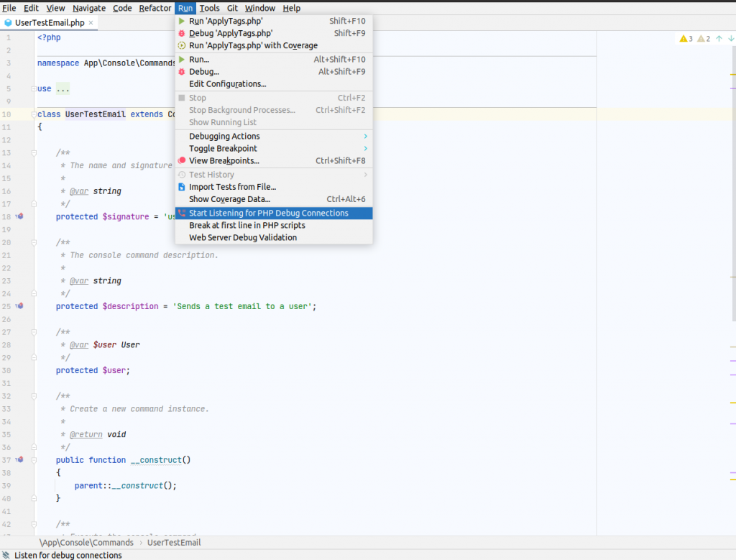Choose Edit Configurations from Run menu
Image resolution: width=736 pixels, height=560 pixels.
227,83
